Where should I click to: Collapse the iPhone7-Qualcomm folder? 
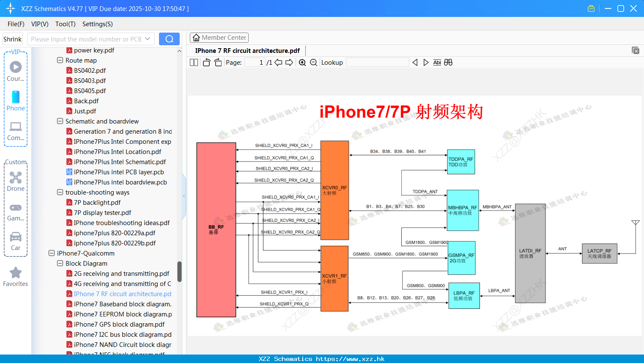coord(52,253)
